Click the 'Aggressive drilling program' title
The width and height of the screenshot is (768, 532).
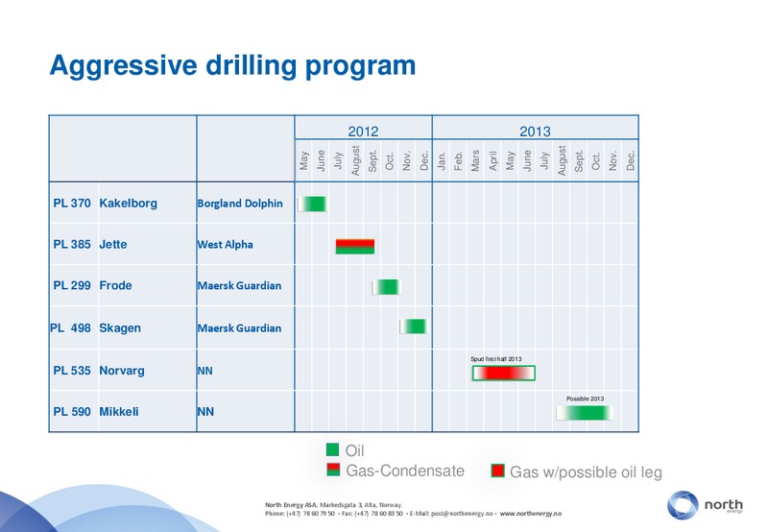pos(232,66)
